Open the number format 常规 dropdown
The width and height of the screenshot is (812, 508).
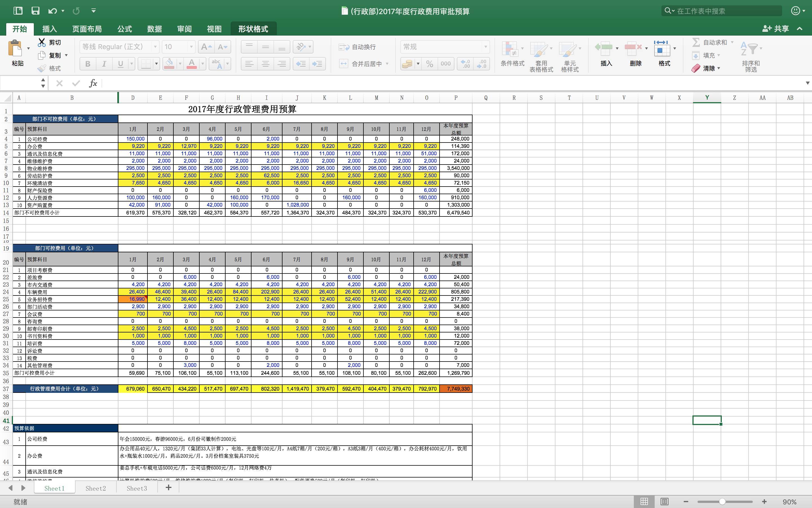click(485, 47)
